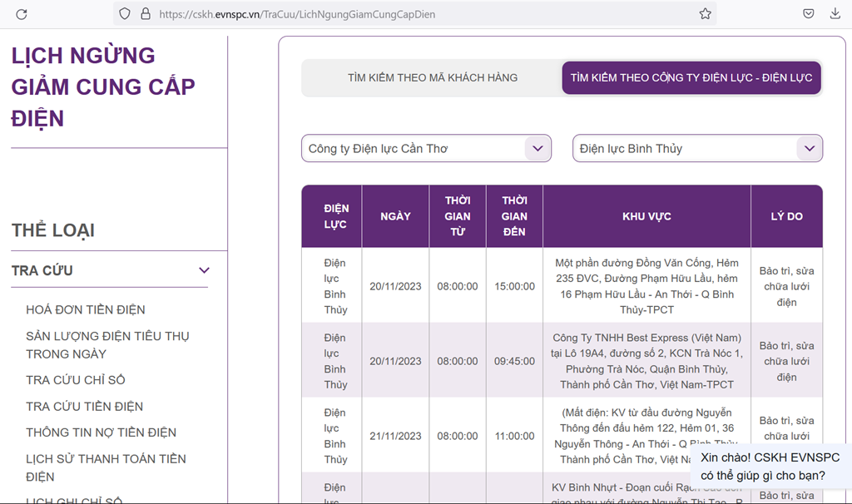This screenshot has height=504, width=852.
Task: Focus the URL address bar
Action: 414,14
